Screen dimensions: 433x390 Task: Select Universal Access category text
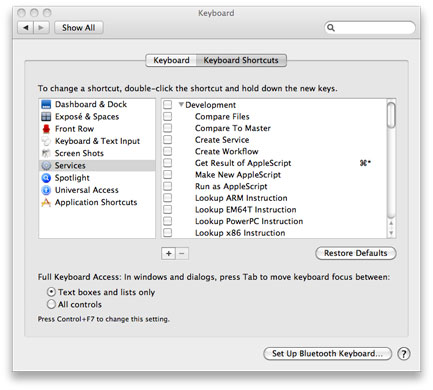click(87, 190)
